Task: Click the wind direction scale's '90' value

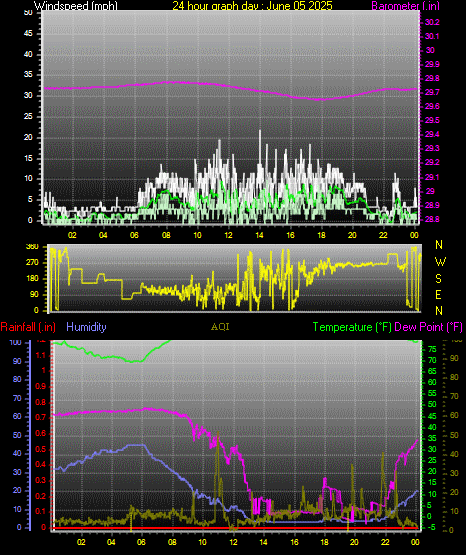Action: pyautogui.click(x=34, y=294)
